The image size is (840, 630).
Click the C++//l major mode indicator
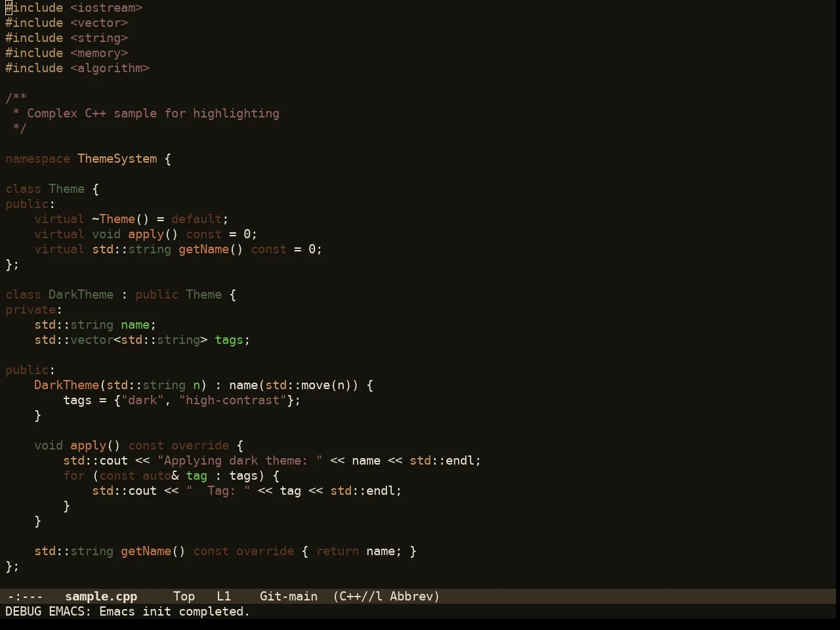(358, 597)
